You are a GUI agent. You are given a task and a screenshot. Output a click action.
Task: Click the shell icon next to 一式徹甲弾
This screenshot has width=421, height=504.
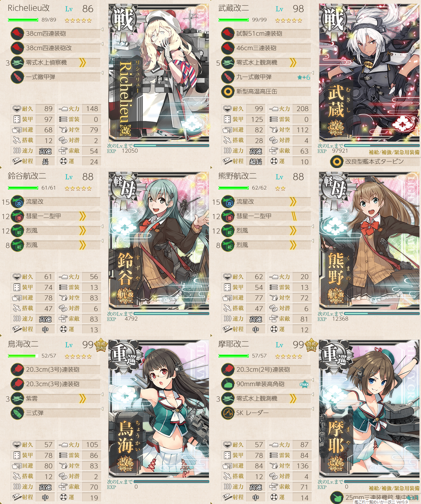click(x=17, y=77)
